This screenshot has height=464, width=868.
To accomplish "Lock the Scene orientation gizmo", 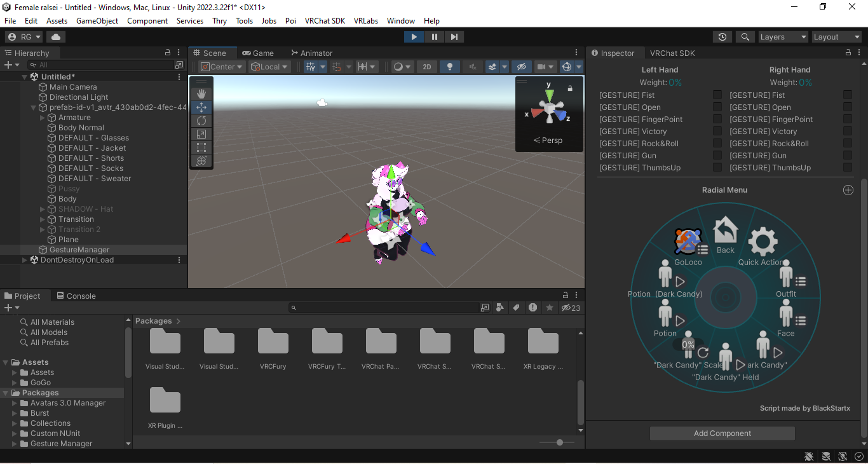I will pos(570,88).
